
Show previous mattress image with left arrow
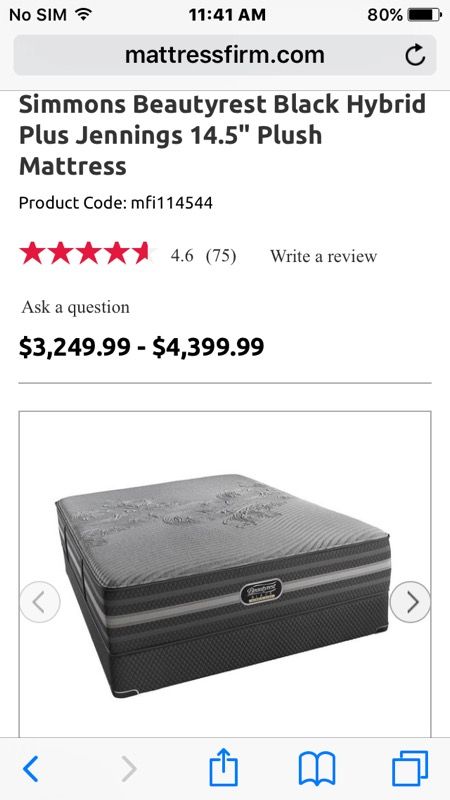click(40, 602)
